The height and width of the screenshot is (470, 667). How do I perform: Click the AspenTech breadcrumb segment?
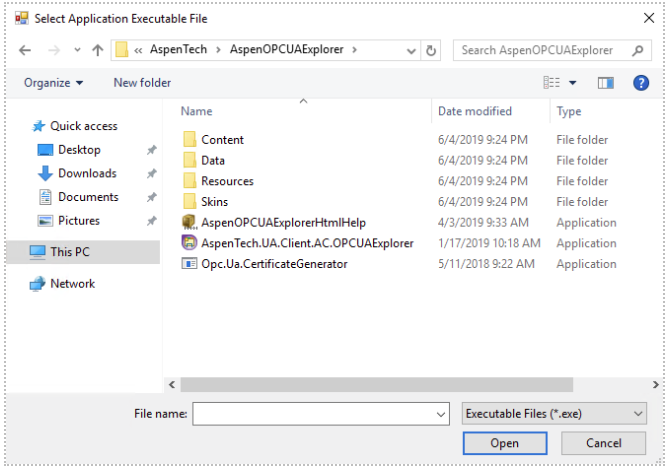click(x=178, y=49)
